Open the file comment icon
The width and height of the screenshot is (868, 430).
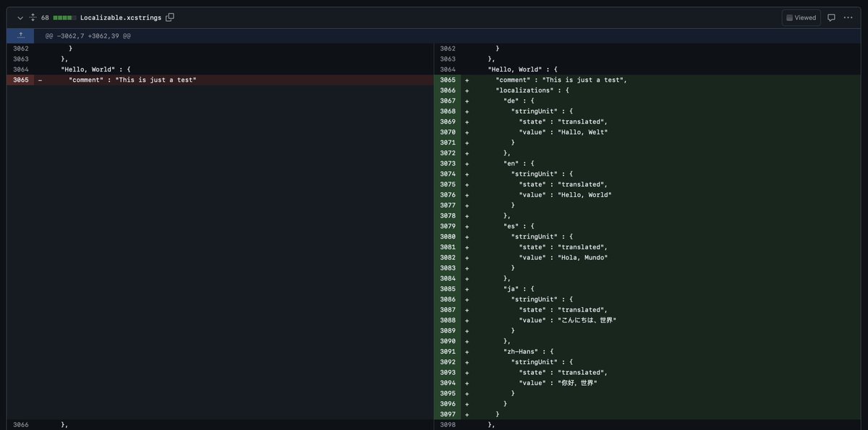tap(831, 17)
